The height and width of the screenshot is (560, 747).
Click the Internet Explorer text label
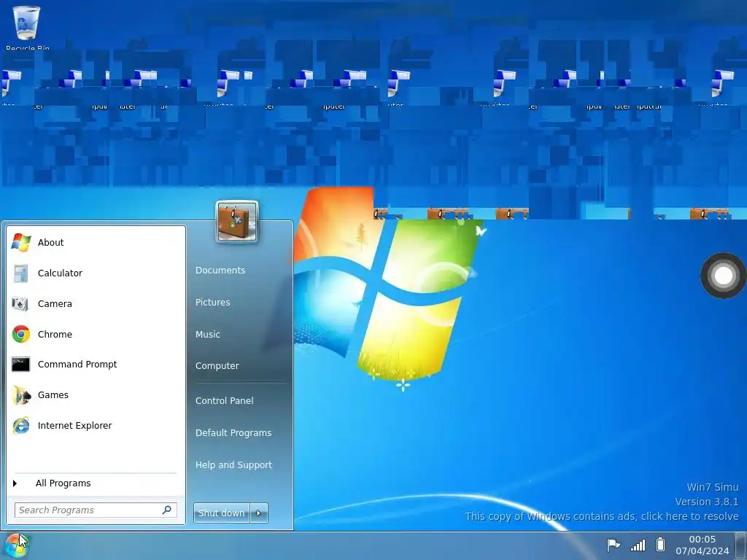tap(75, 426)
